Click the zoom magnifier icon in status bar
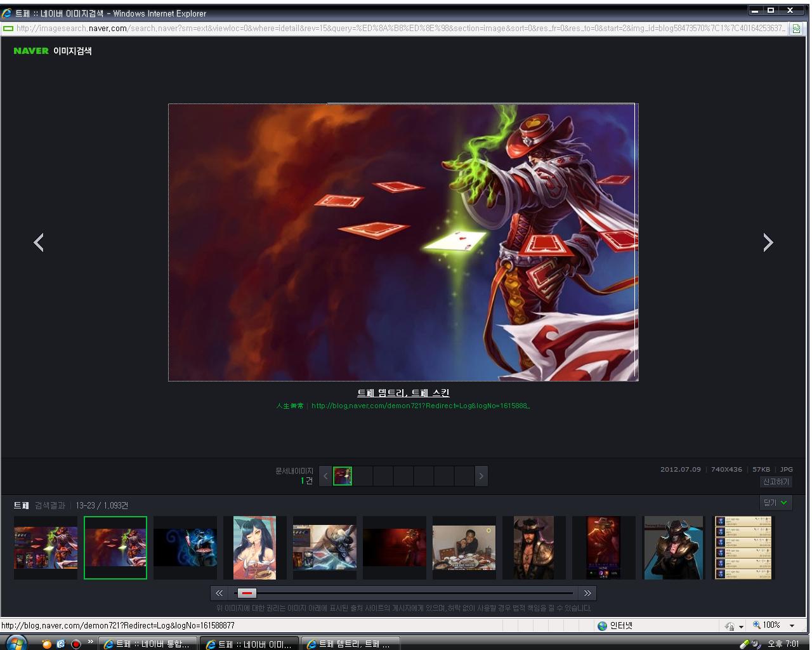Screen dimensions: 812x650 [757, 625]
